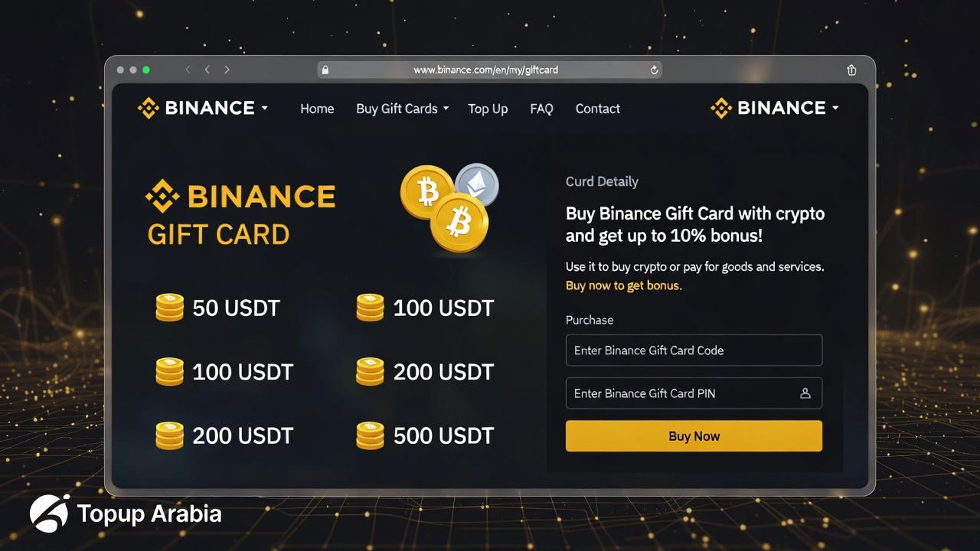
Task: Click the green traffic light button
Action: click(x=145, y=70)
